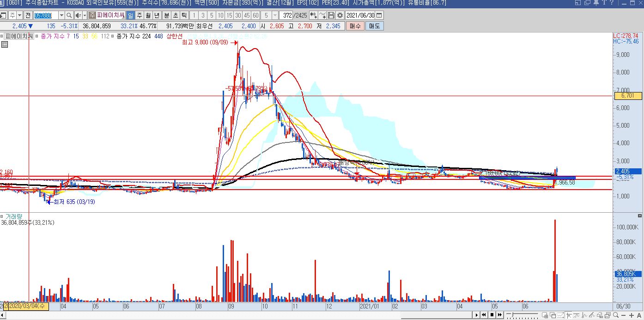This screenshot has height=320, width=644.
Task: Click the stock code input field 057880
Action: tap(46, 15)
